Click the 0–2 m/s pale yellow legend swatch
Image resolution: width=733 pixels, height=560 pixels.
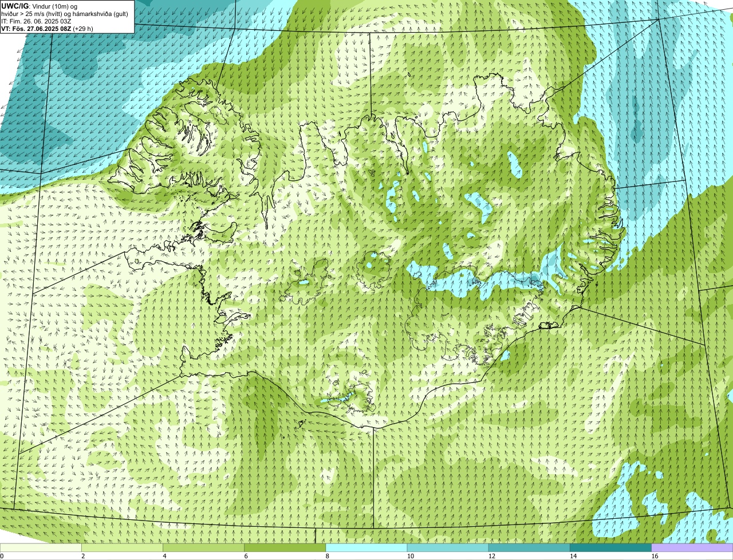click(x=41, y=548)
